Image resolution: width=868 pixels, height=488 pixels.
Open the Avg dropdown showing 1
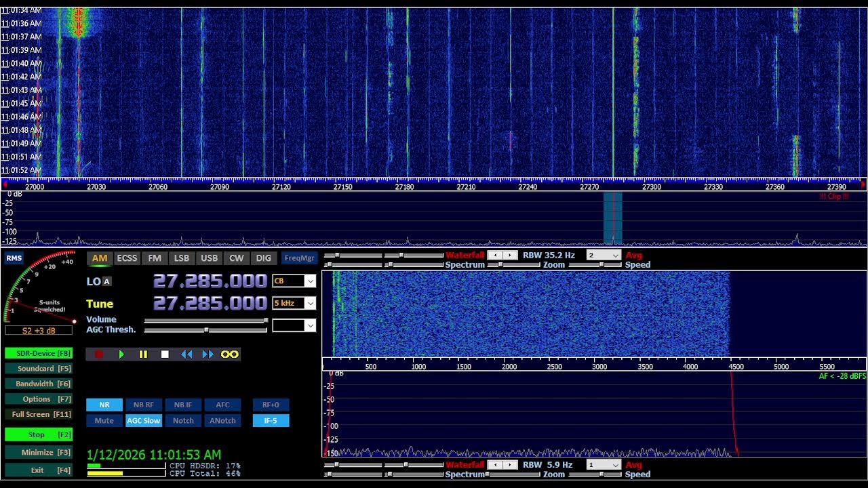coord(604,465)
